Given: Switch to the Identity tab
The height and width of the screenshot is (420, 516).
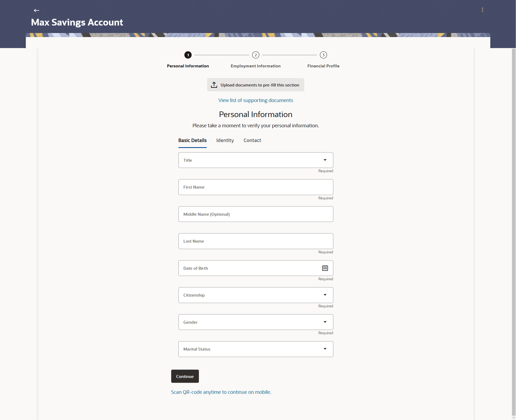Looking at the screenshot, I should coord(225,140).
